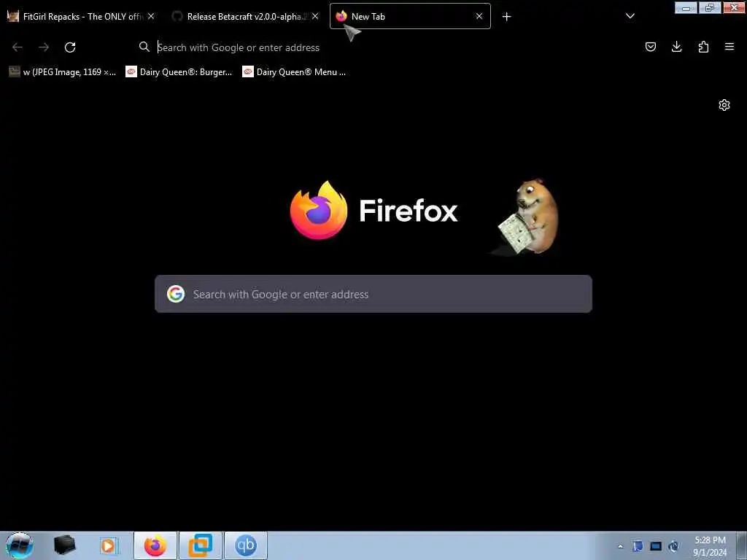Screen dimensions: 747x560
Task: Close the Firefox window
Action: click(x=734, y=7)
